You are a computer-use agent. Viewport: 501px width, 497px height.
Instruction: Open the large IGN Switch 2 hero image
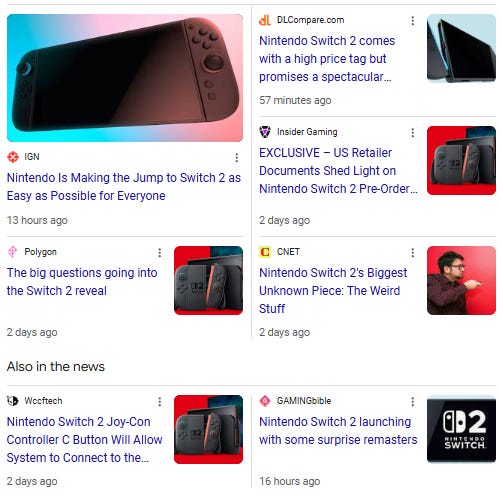tap(125, 78)
